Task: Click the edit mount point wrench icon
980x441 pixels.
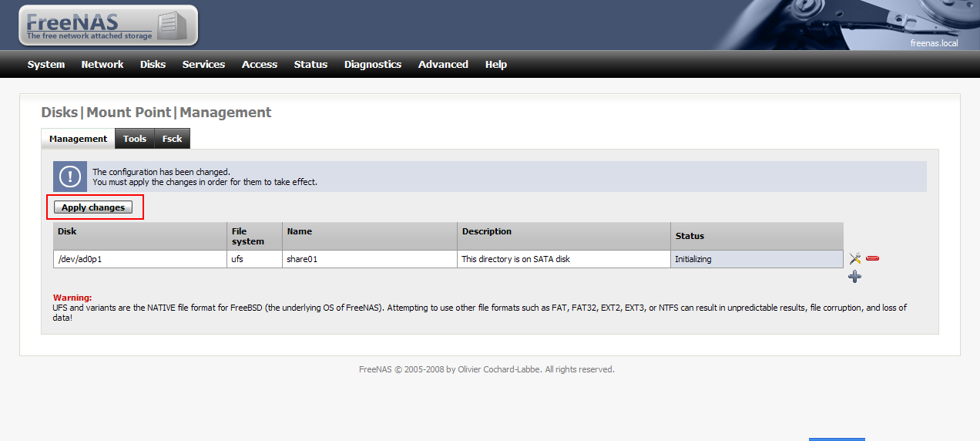Action: [854, 259]
